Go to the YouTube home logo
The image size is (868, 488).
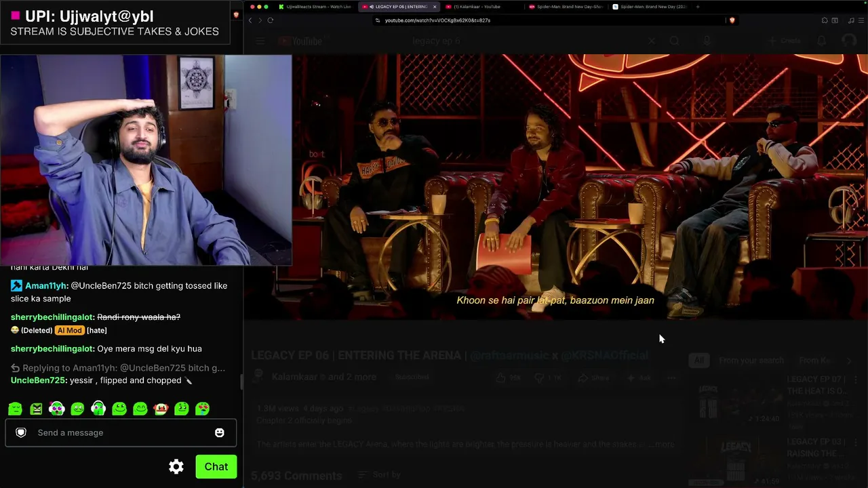(x=300, y=41)
